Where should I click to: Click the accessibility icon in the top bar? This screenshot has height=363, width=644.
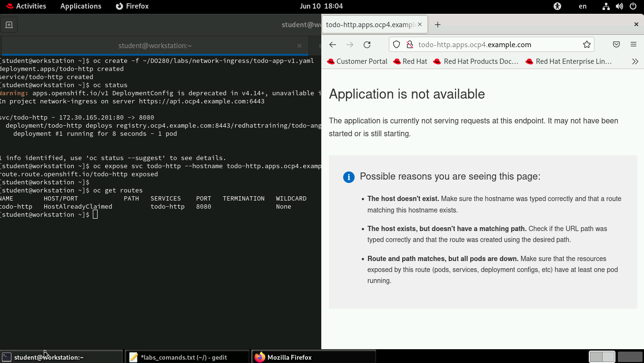coord(557,6)
